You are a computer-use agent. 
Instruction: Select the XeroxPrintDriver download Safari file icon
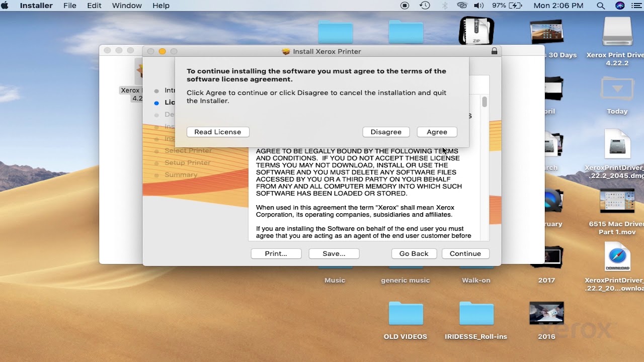(x=617, y=257)
